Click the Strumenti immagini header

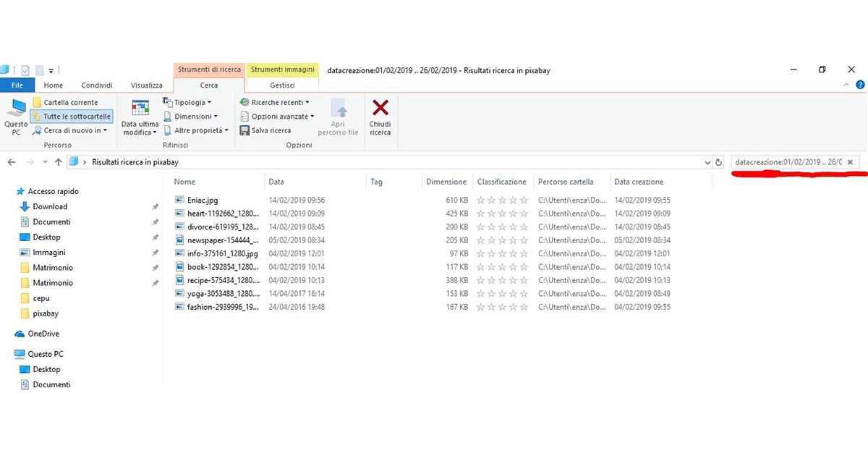(282, 70)
